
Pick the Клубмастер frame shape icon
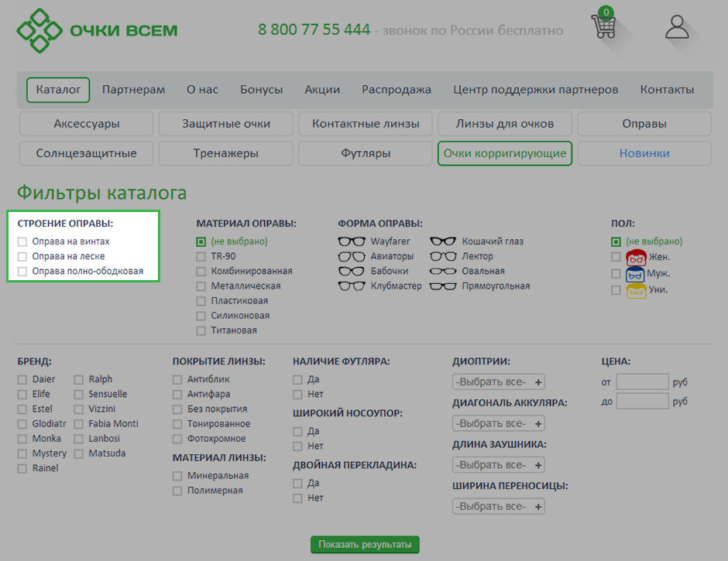coord(352,286)
